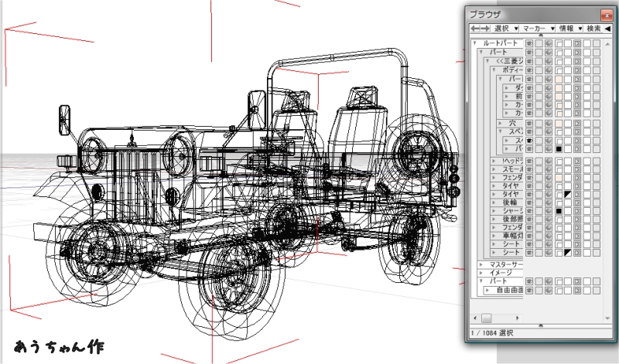Check the box after eye on シャーシ row

click(539, 211)
